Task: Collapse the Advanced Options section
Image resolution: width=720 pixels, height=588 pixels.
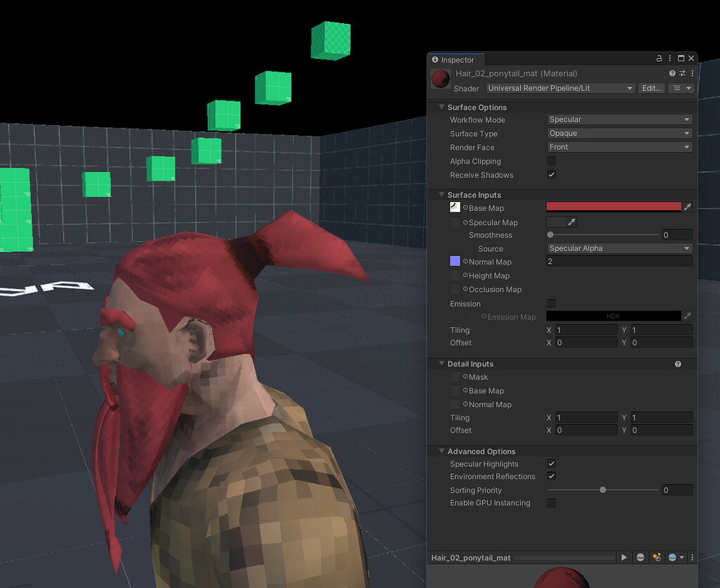Action: pyautogui.click(x=441, y=451)
